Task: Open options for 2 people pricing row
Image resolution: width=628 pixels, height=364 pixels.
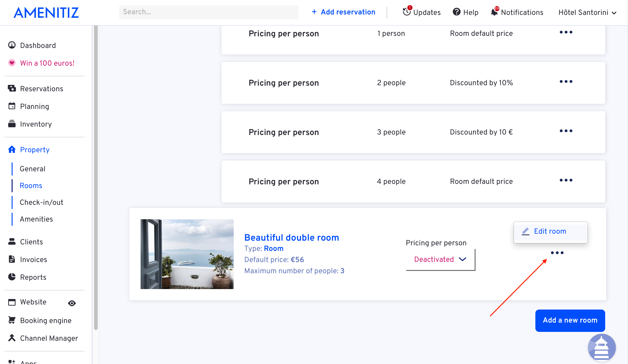Action: click(566, 81)
